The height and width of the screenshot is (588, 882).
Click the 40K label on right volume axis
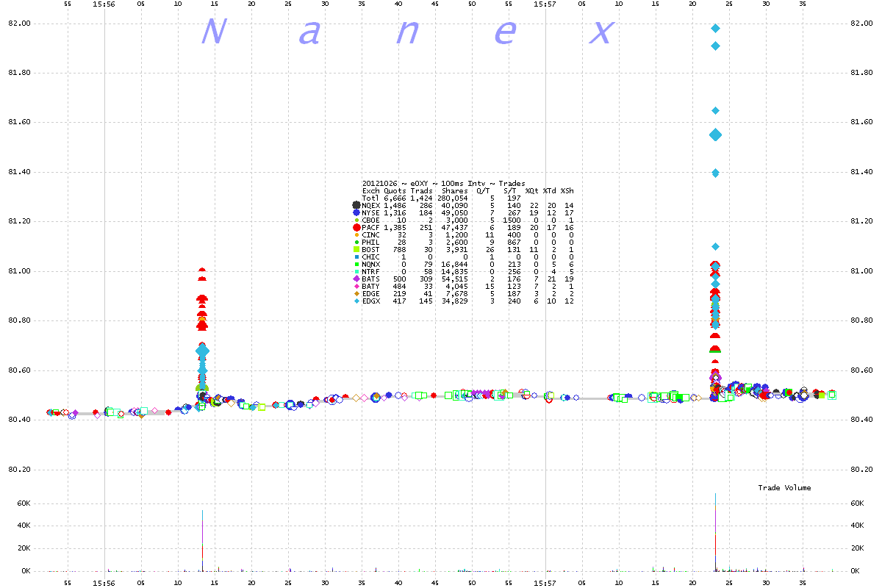coord(858,526)
